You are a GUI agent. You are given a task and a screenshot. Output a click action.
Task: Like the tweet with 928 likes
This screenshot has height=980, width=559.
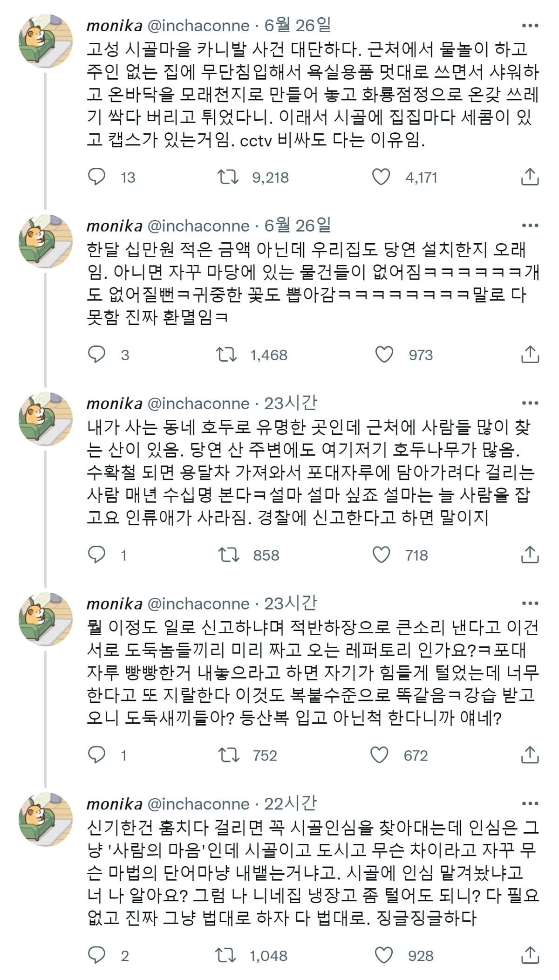pyautogui.click(x=384, y=956)
